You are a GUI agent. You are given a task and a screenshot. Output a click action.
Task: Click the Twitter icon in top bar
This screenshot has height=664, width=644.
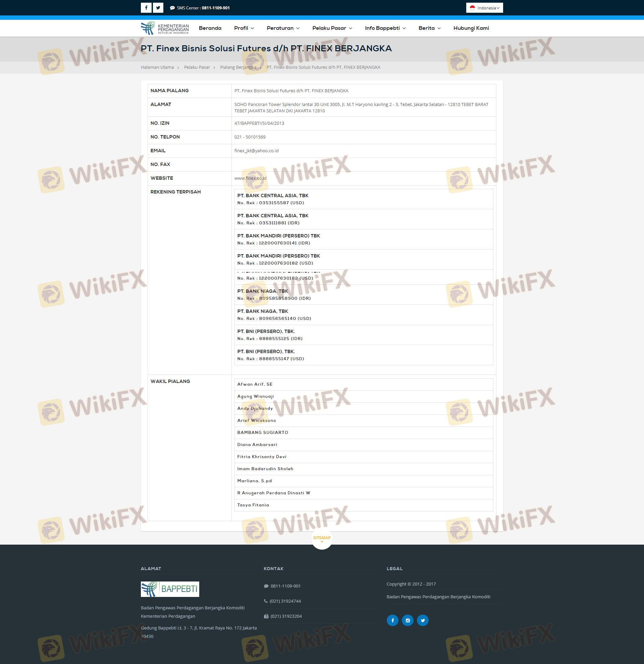pyautogui.click(x=158, y=8)
